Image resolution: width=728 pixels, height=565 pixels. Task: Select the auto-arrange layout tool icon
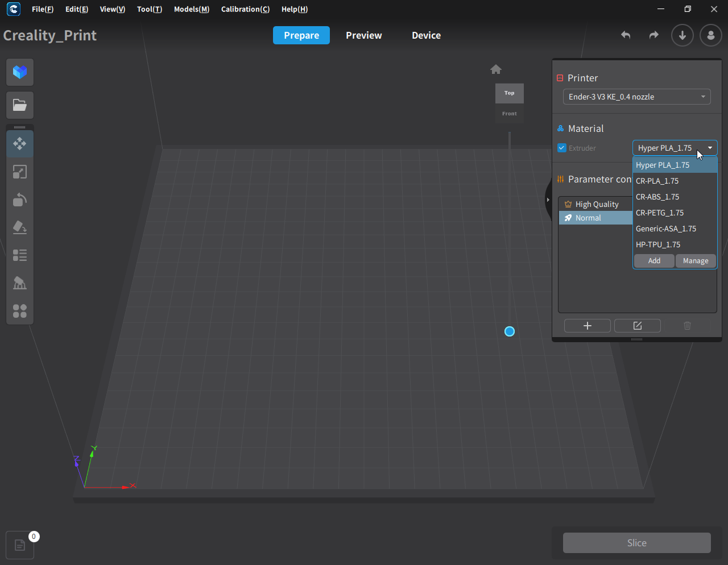coord(20,311)
